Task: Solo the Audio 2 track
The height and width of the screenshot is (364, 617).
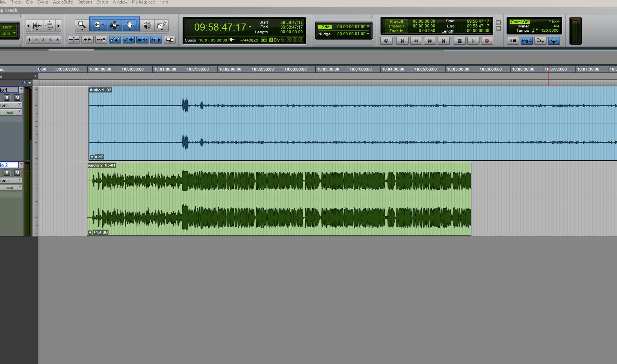Action: tap(7, 173)
